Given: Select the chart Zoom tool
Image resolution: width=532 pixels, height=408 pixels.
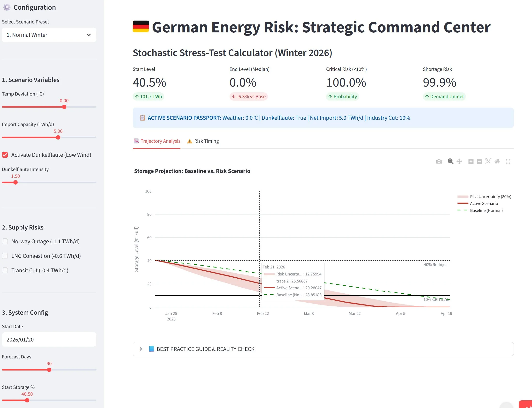Looking at the screenshot, I should click(450, 162).
